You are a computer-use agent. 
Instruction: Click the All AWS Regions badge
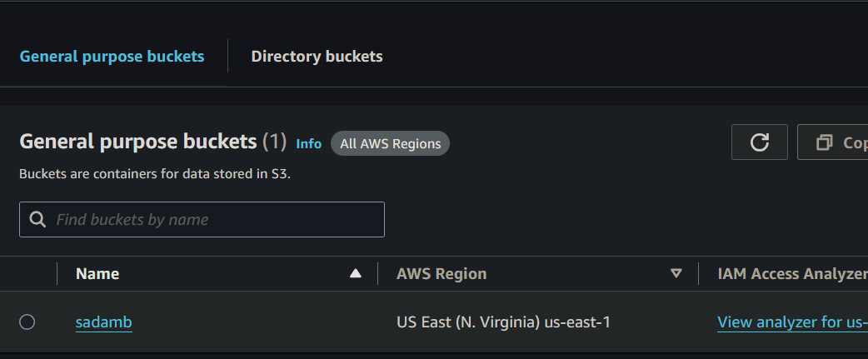(390, 143)
